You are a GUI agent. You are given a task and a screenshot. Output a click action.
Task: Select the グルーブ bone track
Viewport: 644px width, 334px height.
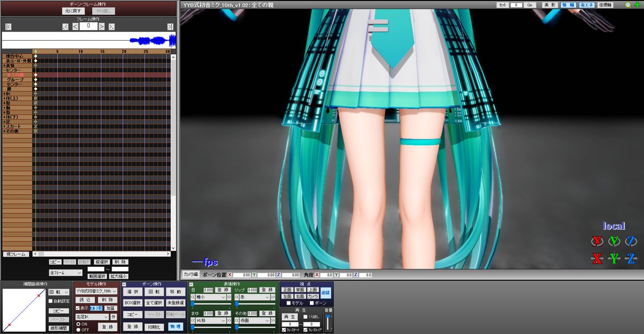point(17,80)
